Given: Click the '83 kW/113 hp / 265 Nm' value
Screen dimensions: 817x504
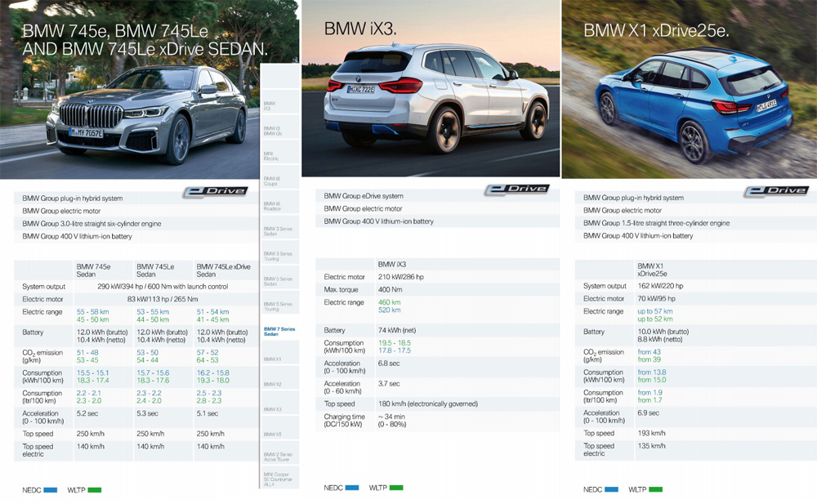Looking at the screenshot, I should 163,299.
